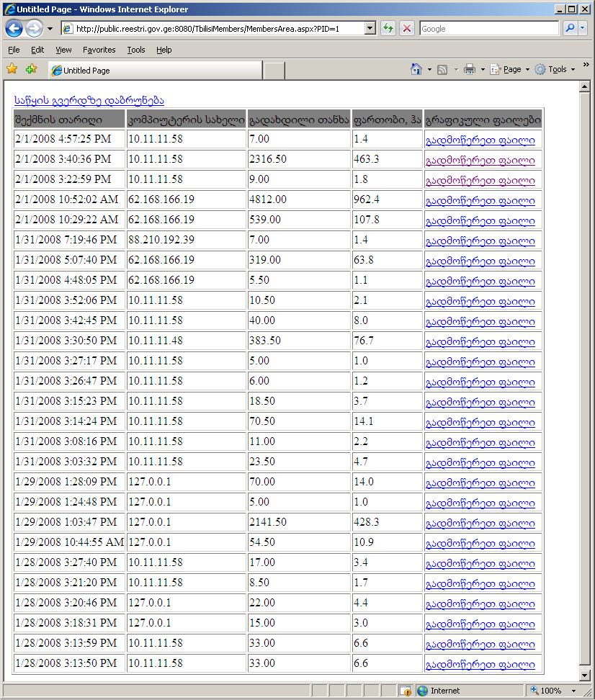Click the return to start page link

89,100
